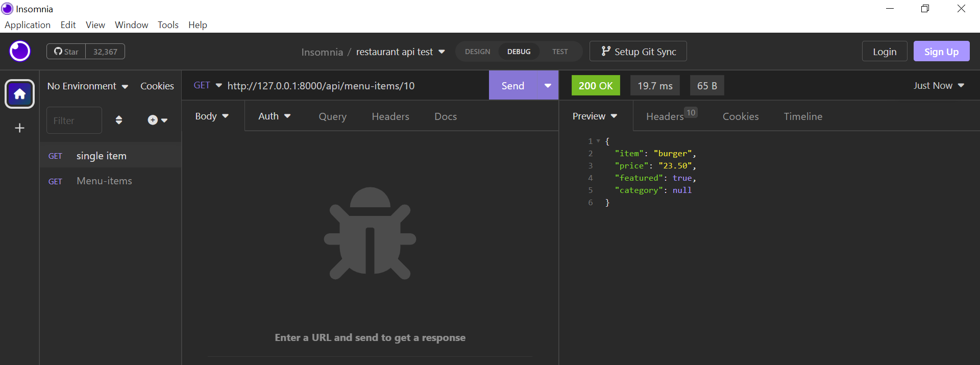The height and width of the screenshot is (365, 980).
Task: Click the "featured" key in response
Action: 639,178
